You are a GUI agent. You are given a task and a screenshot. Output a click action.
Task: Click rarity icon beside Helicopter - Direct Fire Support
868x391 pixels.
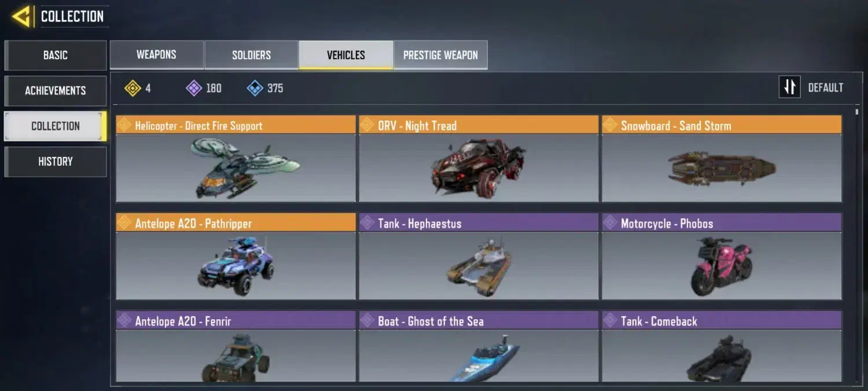click(124, 125)
